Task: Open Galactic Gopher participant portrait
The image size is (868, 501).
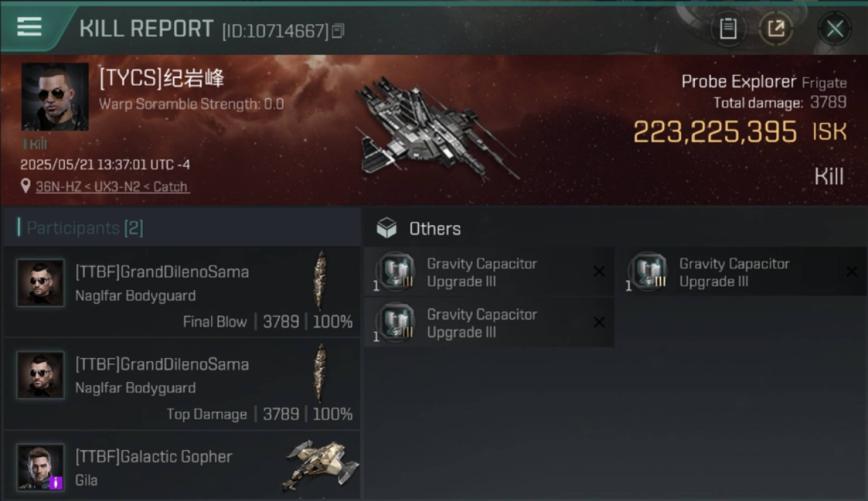Action: 41,468
